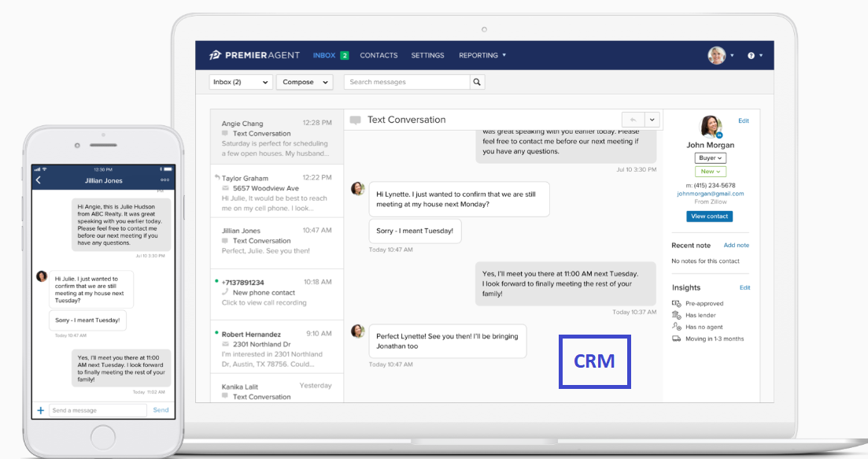The height and width of the screenshot is (459, 868).
Task: Click the sender avatar beside 'Hi Lynette' message
Action: click(358, 189)
